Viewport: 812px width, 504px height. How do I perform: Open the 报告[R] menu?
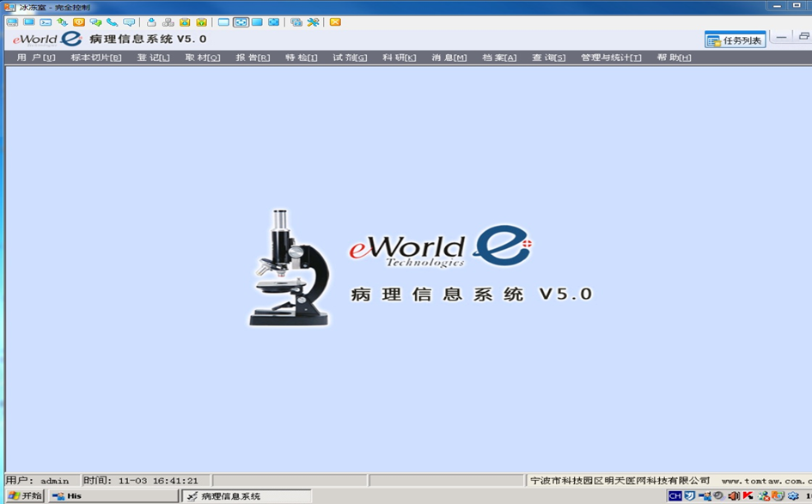(x=253, y=58)
